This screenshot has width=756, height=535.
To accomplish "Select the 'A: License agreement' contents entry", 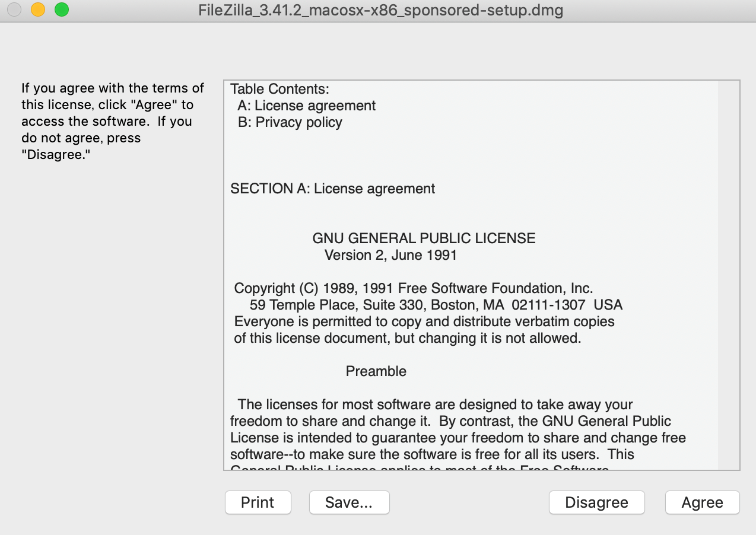I will pos(307,106).
